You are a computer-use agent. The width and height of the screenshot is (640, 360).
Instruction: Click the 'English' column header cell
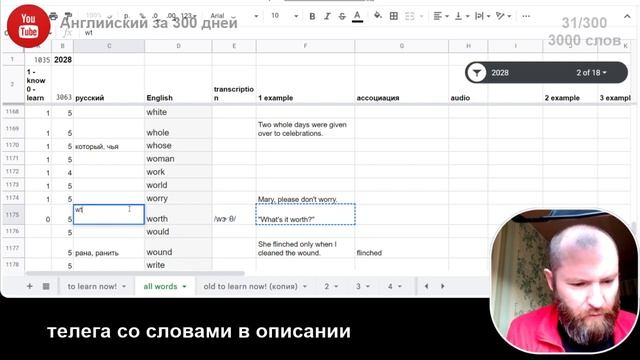178,84
